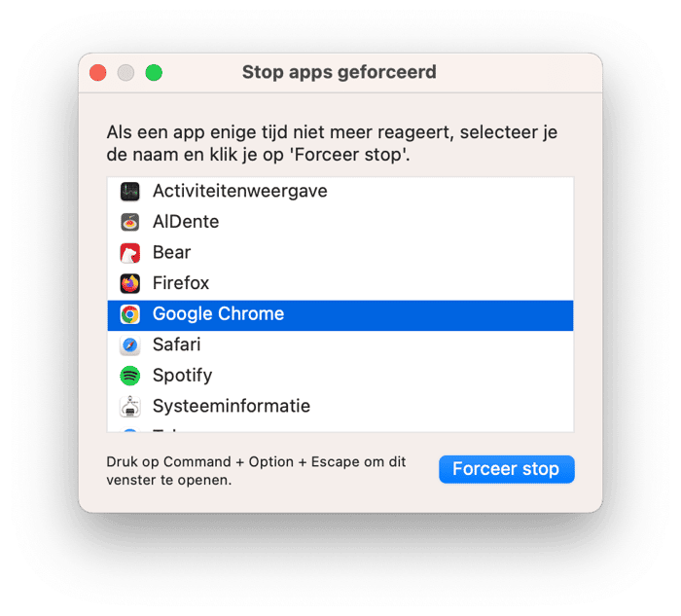Select the highlighted Google Chrome row
Viewport: 681px width, 616px height.
click(340, 315)
